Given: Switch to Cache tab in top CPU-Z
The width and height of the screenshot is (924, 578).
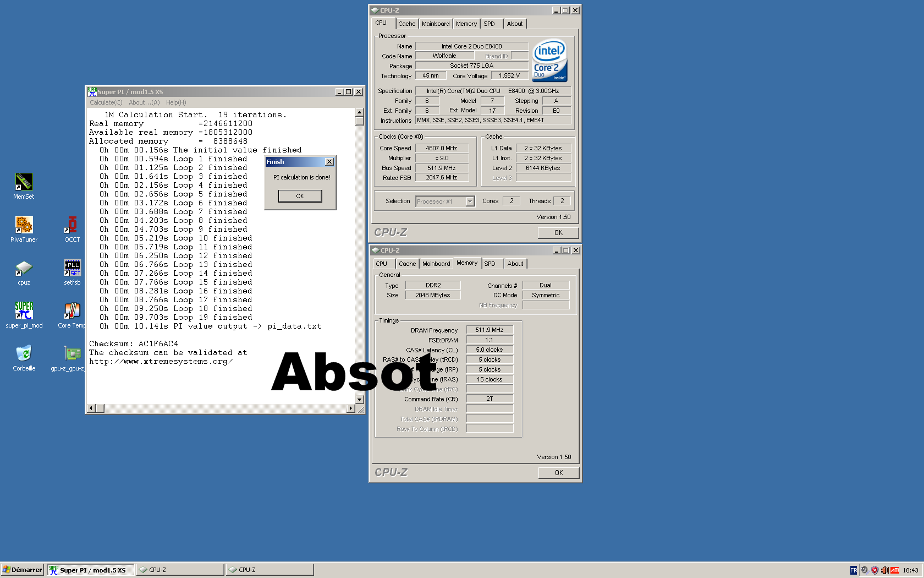Looking at the screenshot, I should pyautogui.click(x=407, y=24).
